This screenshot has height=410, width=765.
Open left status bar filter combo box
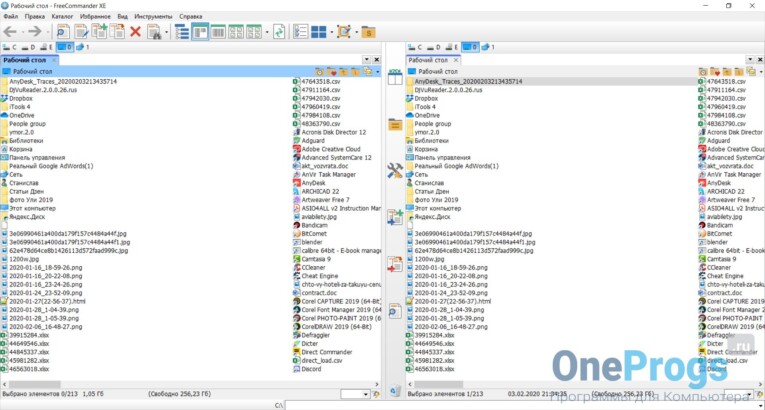[355, 394]
